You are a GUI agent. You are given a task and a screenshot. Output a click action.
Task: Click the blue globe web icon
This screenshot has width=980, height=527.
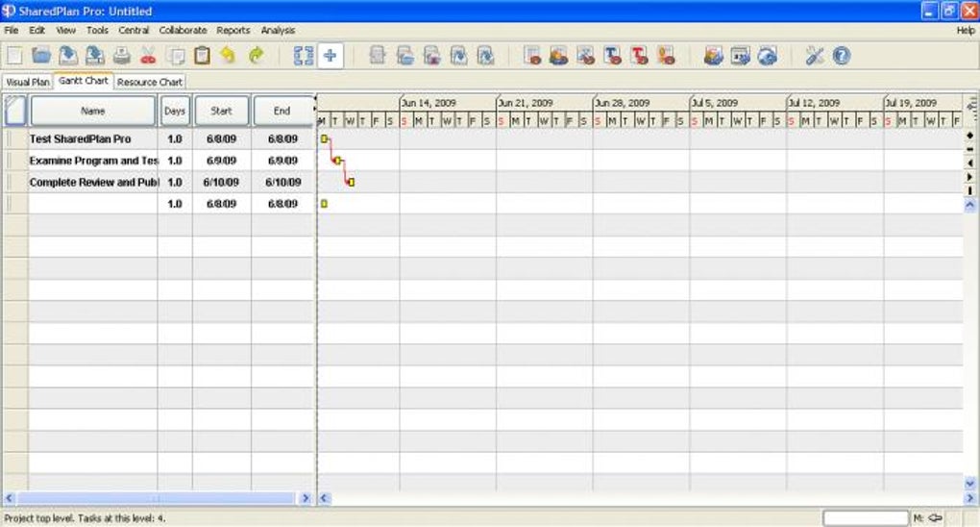[767, 56]
